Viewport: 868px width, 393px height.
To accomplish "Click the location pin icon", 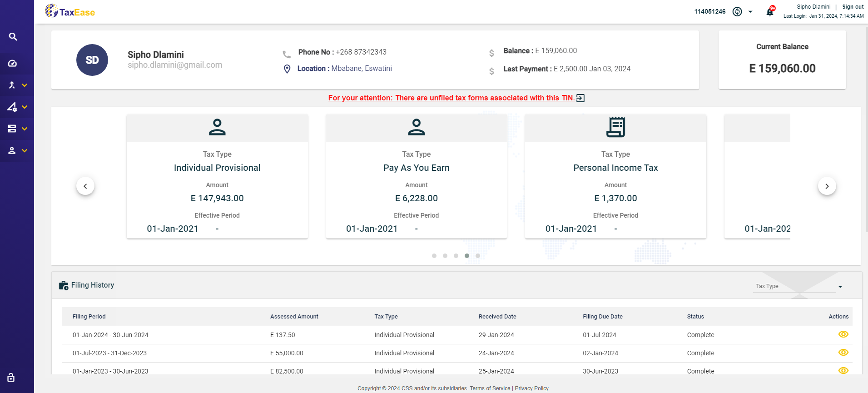I will click(x=287, y=69).
